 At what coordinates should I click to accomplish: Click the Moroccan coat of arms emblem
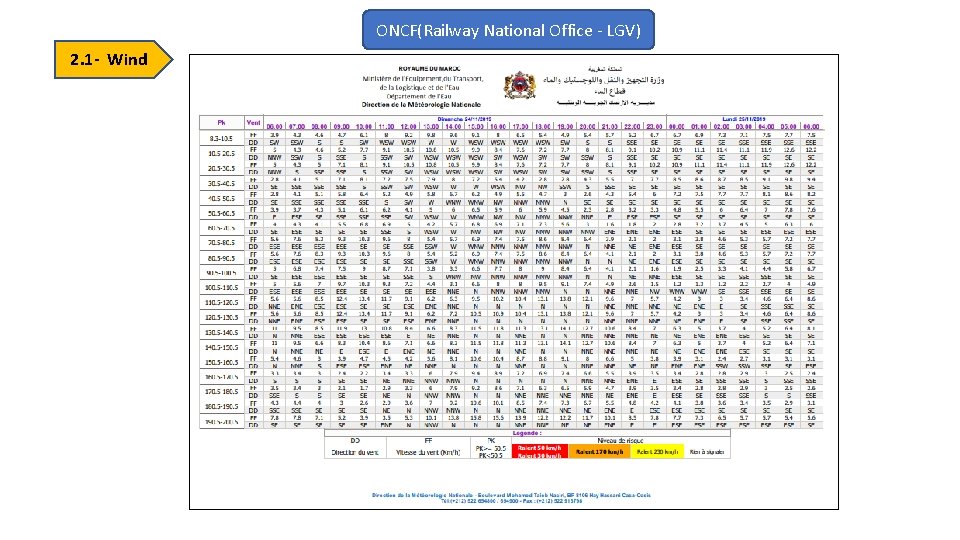pyautogui.click(x=519, y=85)
